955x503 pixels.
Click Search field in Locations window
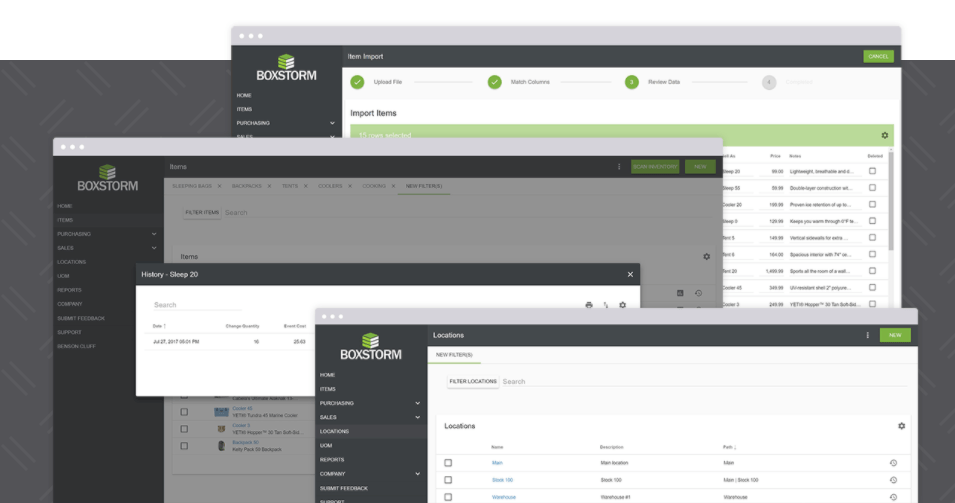(x=704, y=382)
